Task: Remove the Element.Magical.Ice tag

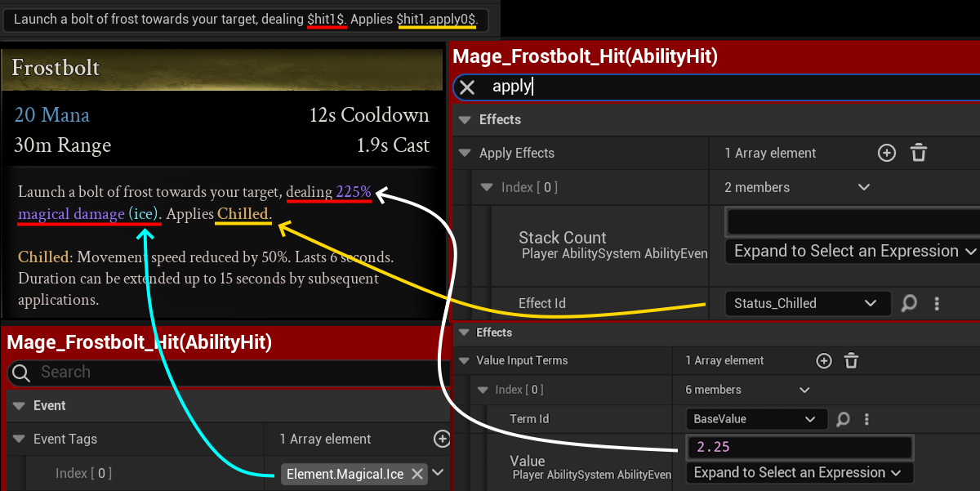Action: click(x=416, y=474)
